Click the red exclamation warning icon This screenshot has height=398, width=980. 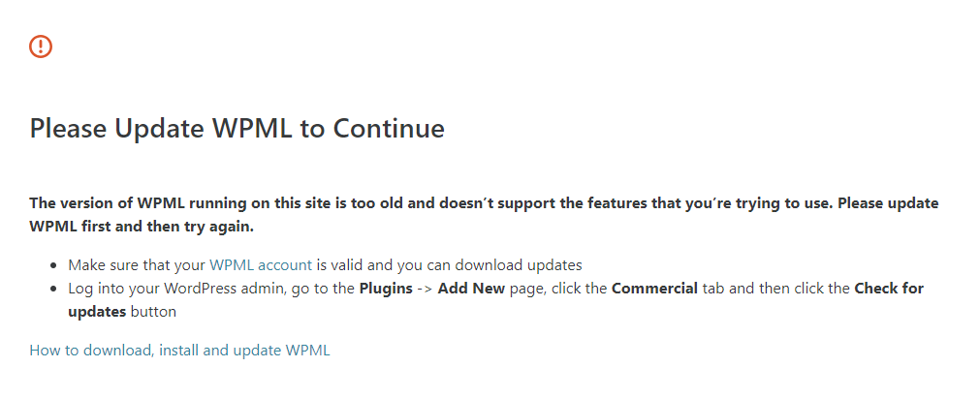41,46
